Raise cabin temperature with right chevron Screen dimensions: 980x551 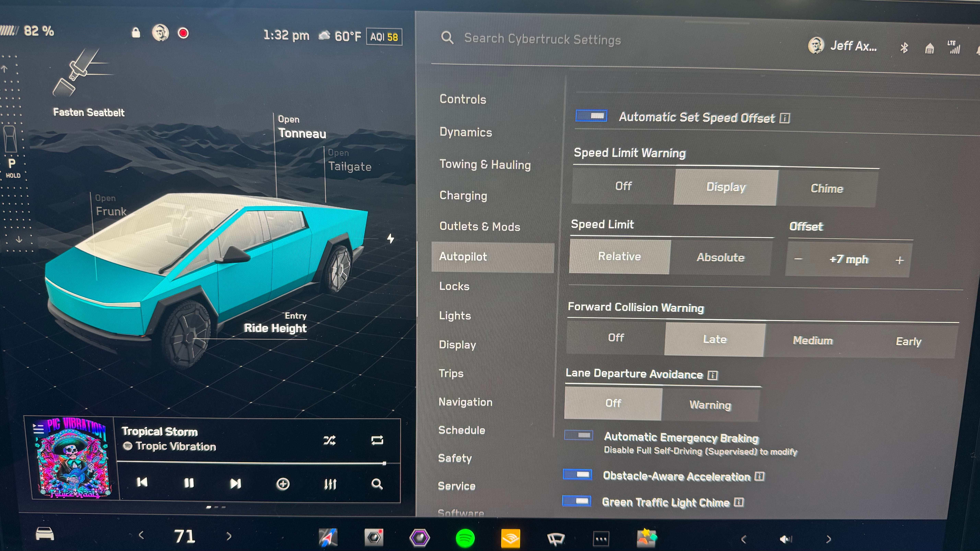click(x=229, y=536)
